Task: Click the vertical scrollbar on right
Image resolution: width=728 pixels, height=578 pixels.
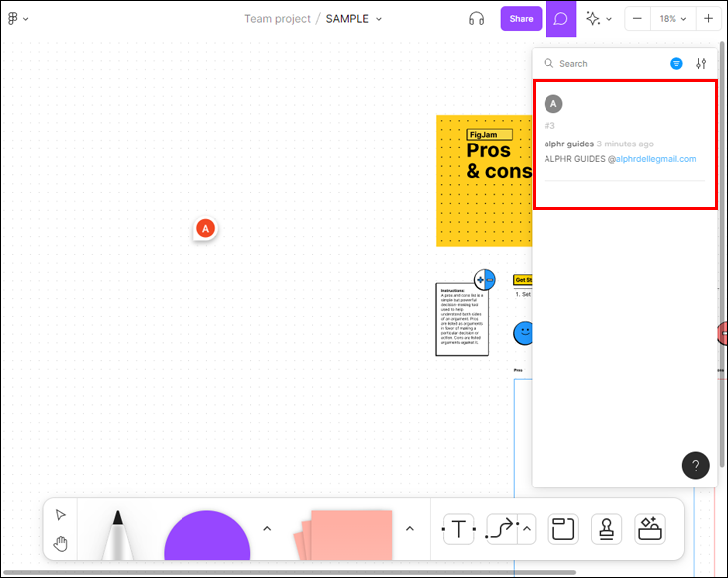Action: (722, 254)
